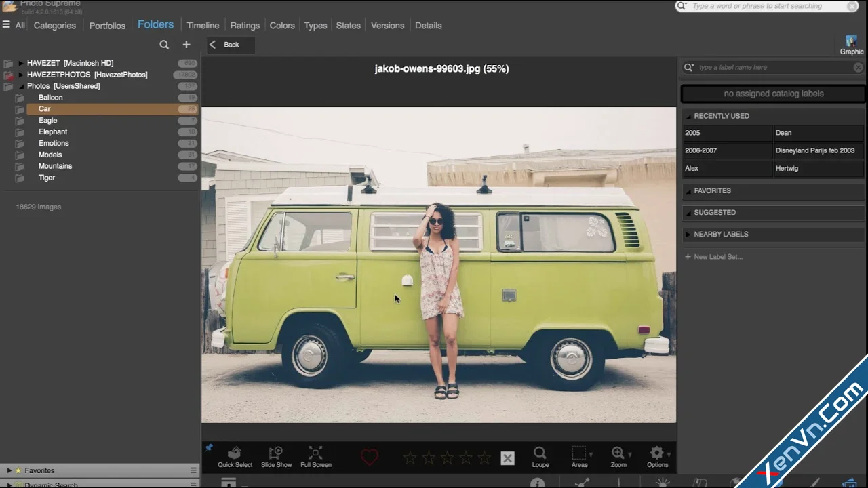
Task: Set rating to two stars
Action: (x=429, y=458)
